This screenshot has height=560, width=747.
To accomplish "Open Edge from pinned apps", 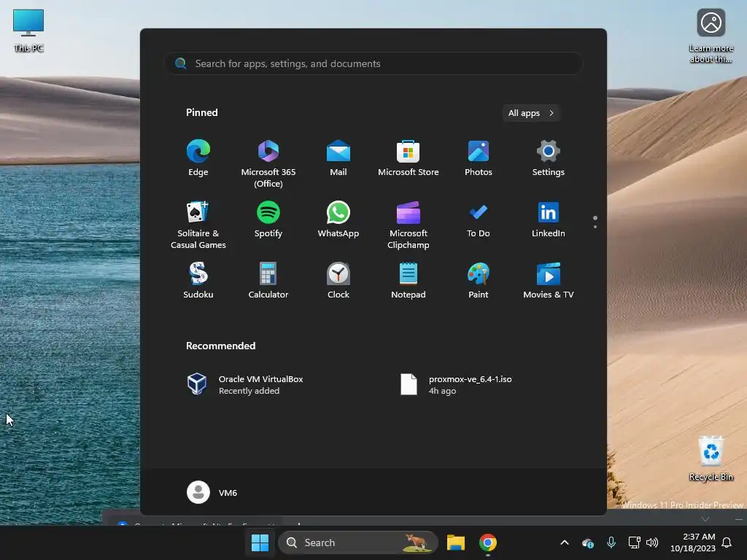I will [198, 158].
